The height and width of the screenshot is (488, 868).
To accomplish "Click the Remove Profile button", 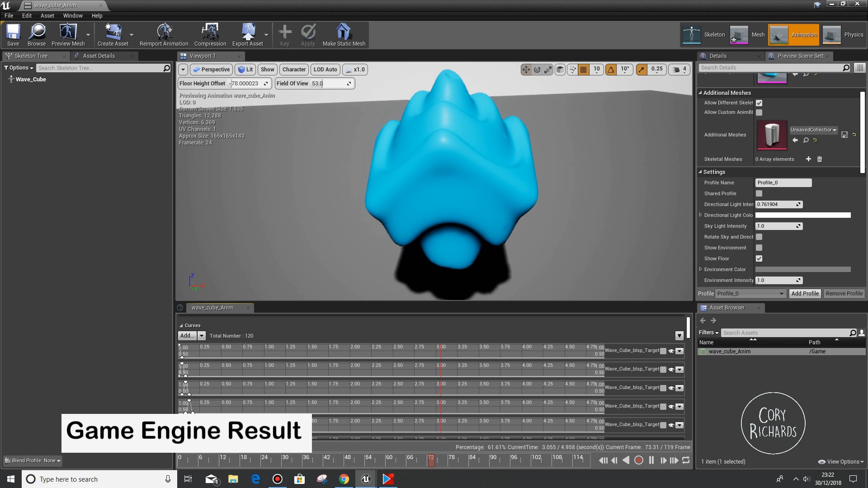I will coord(844,294).
